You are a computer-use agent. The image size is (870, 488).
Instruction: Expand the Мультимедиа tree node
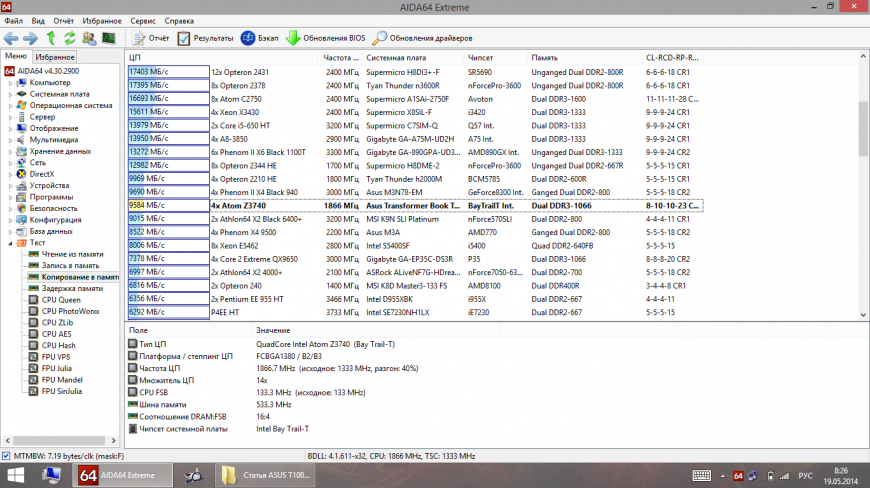(10, 140)
